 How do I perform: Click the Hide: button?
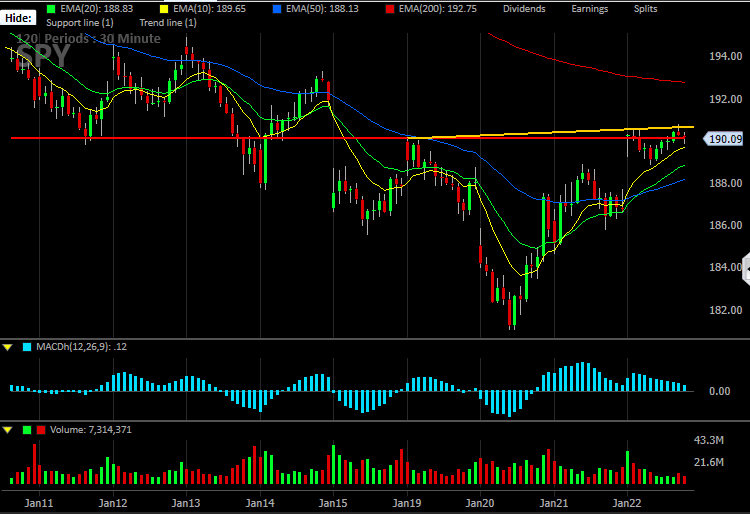tap(18, 18)
